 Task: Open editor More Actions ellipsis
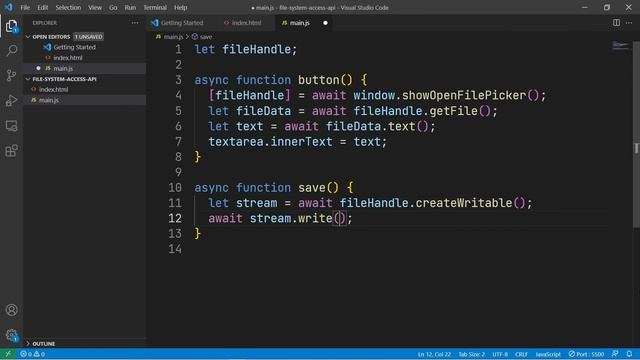[629, 23]
